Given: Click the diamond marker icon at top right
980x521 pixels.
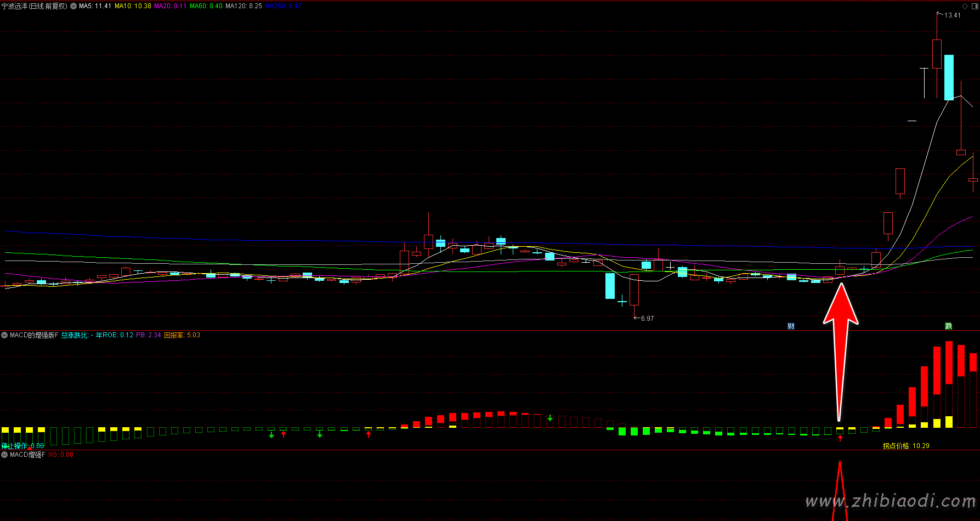Looking at the screenshot, I should pos(965,6).
